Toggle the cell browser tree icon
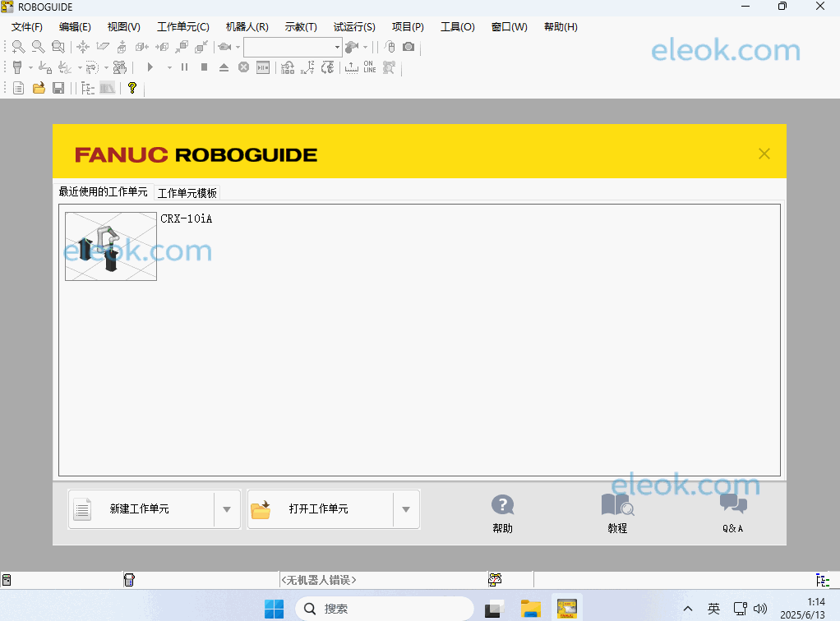 coord(88,88)
